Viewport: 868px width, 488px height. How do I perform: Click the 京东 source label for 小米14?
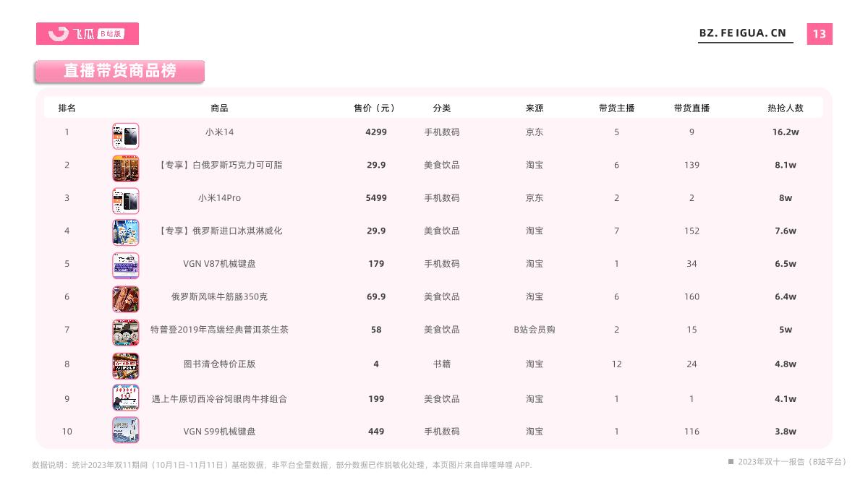535,132
